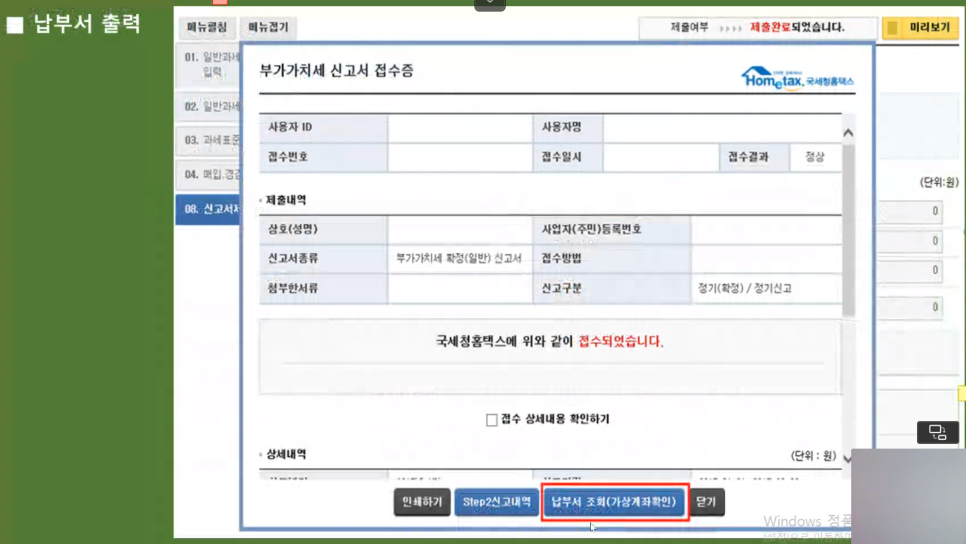966x544 pixels.
Task: Click '부가가치세 확정(일반) 신고서' text
Action: tap(459, 259)
